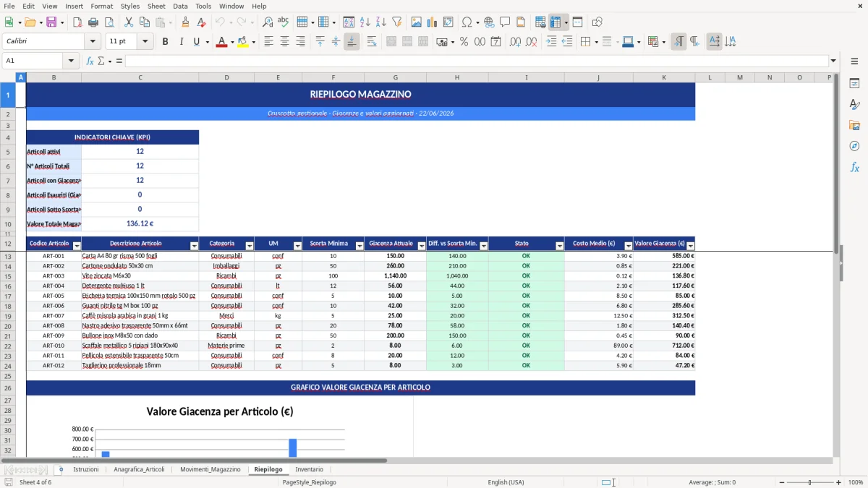Click the Insert Comment icon
The height and width of the screenshot is (488, 868).
[505, 22]
